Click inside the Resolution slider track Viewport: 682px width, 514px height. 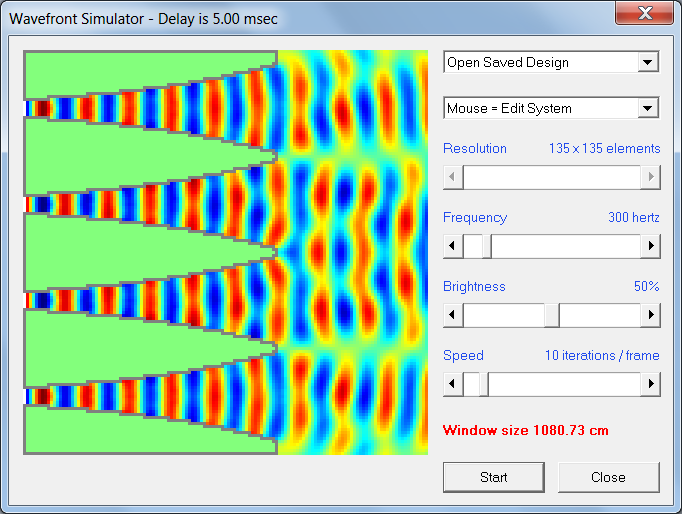(x=552, y=177)
